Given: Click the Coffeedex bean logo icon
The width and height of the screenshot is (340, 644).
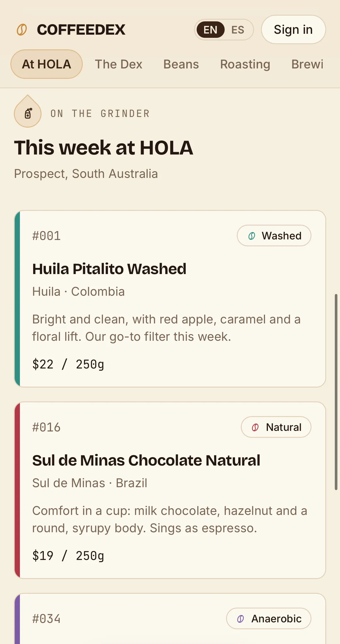Looking at the screenshot, I should click(x=22, y=30).
